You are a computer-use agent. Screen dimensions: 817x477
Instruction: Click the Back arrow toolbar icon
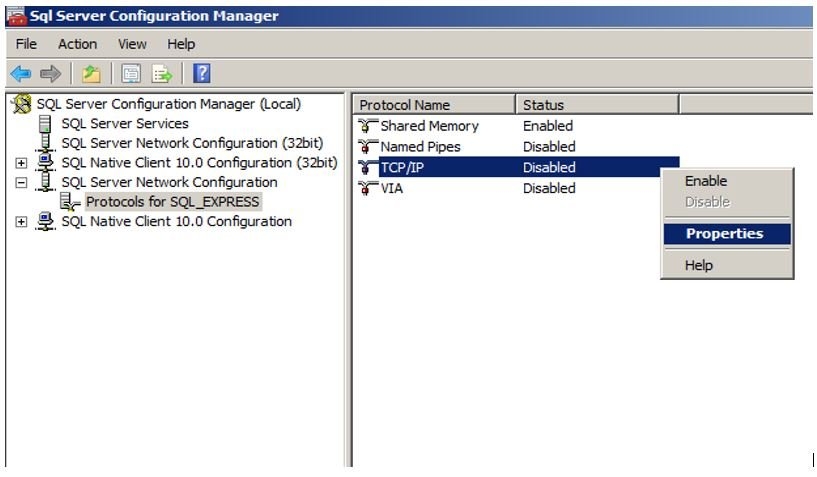tap(20, 74)
